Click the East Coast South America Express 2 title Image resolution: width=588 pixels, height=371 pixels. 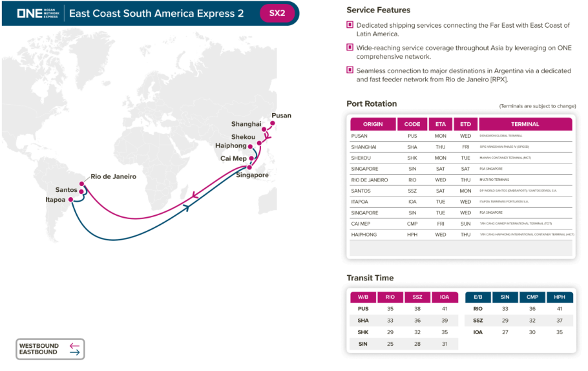click(x=156, y=13)
